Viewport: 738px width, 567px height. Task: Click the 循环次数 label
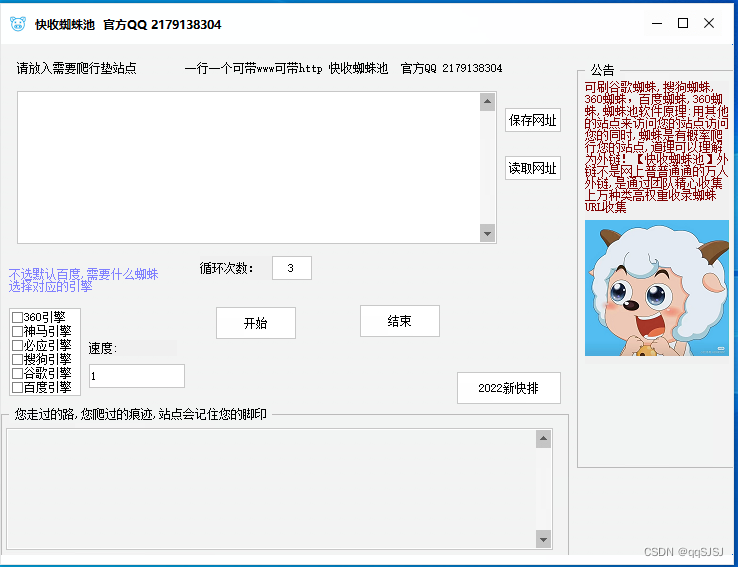pos(226,268)
